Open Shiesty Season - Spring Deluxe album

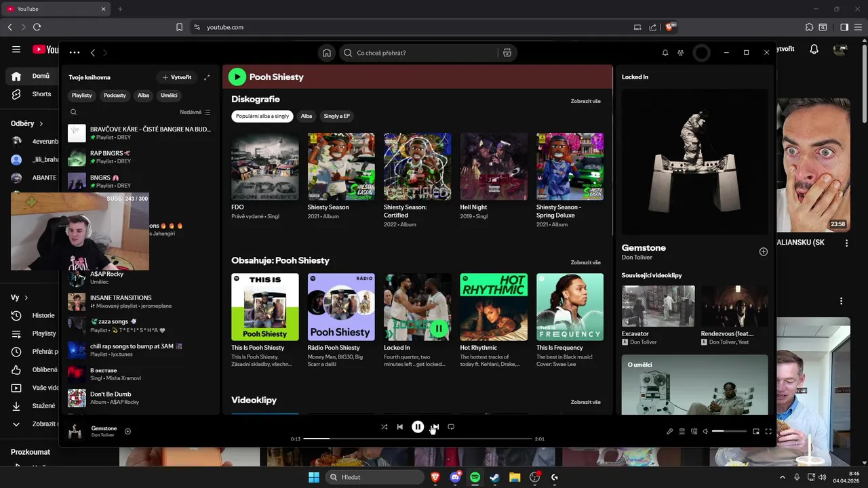[x=570, y=167]
